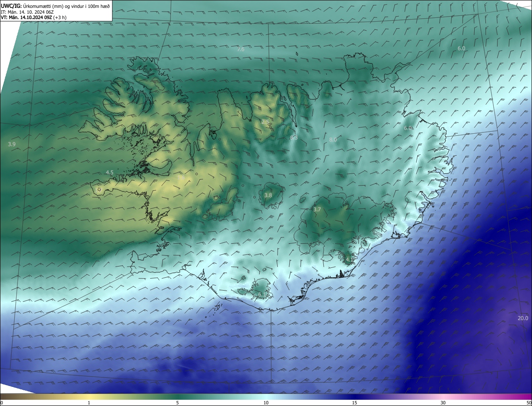
Task: Click the colour scale tick label '5'
Action: (177, 403)
